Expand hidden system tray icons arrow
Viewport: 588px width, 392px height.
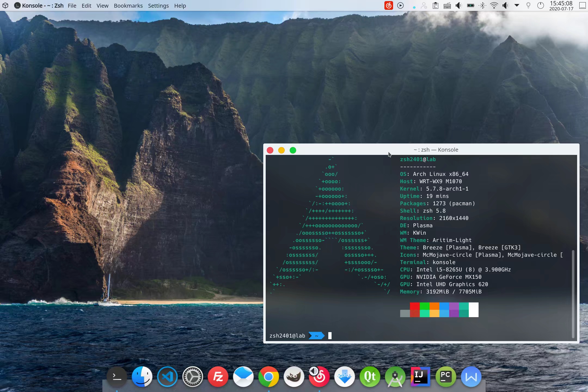tap(517, 5)
